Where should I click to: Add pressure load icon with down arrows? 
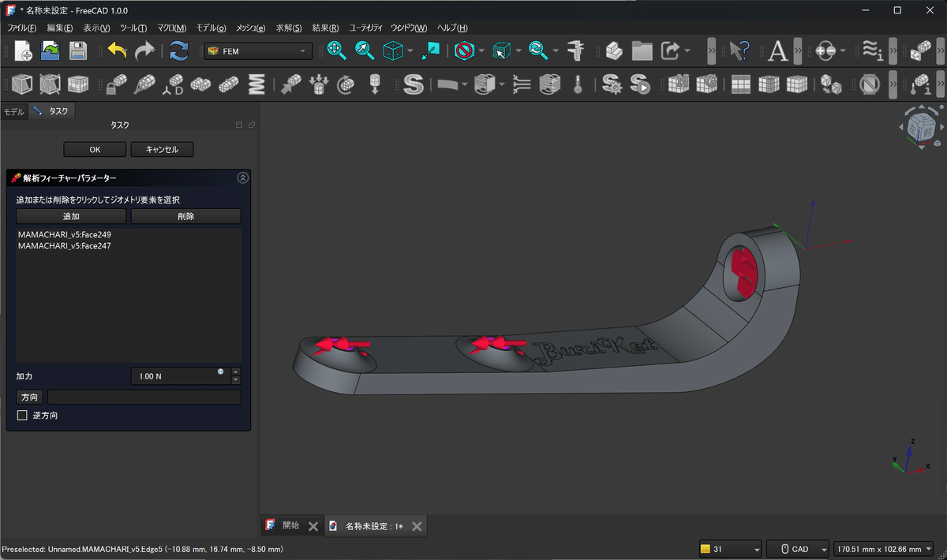319,84
